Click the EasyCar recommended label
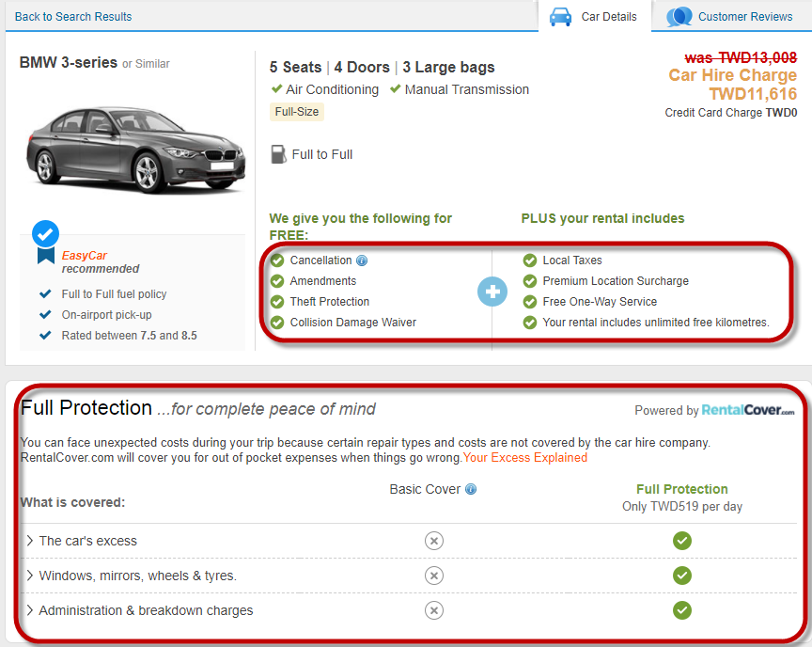This screenshot has width=812, height=647. [x=101, y=262]
